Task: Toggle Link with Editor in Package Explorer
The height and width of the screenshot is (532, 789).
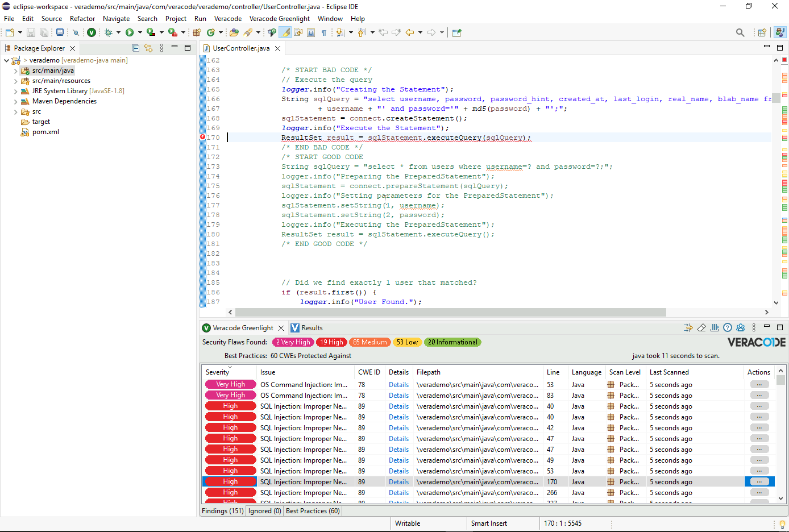Action: (148, 48)
